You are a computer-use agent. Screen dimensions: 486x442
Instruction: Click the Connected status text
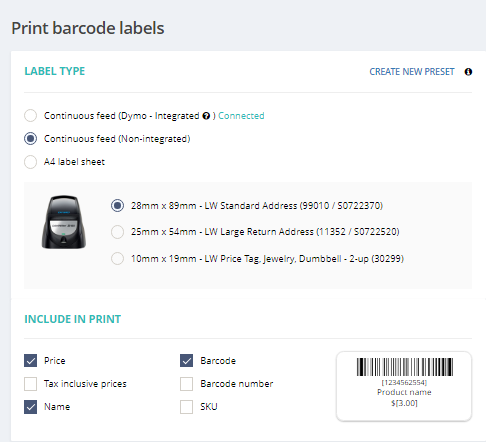[241, 116]
